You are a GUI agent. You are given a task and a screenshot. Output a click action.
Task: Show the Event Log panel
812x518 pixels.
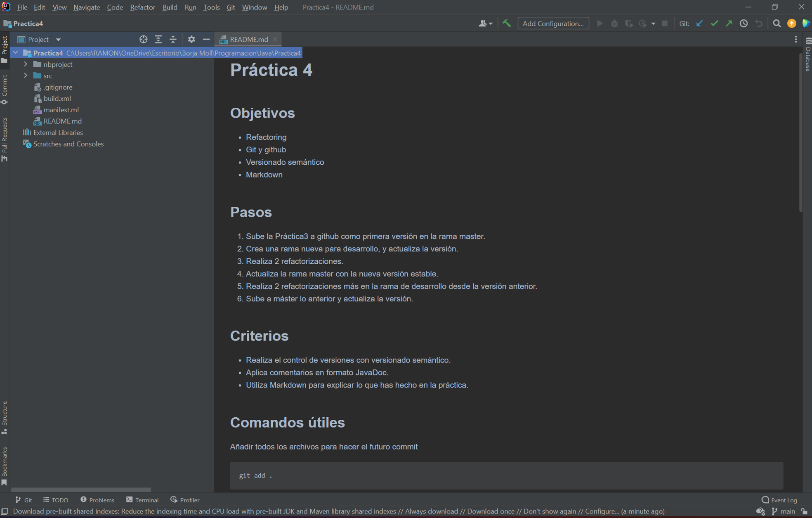click(x=778, y=500)
